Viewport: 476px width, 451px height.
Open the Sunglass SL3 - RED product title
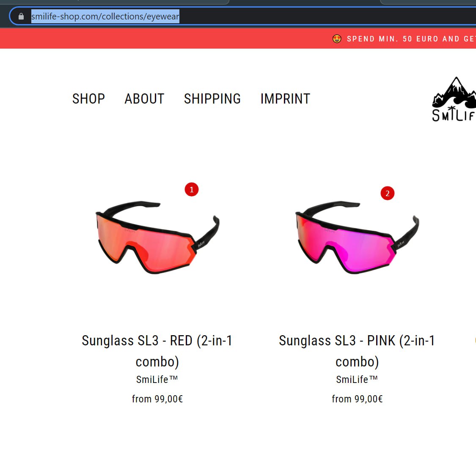[157, 351]
